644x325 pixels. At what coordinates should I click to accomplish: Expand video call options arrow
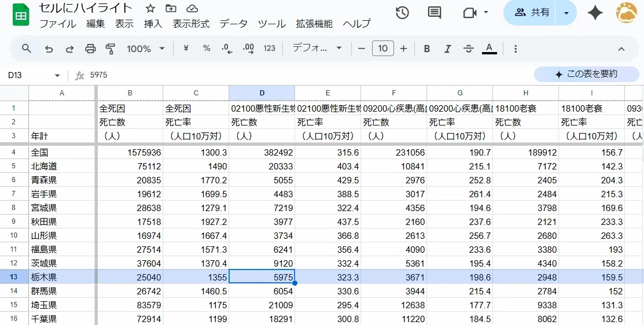[x=486, y=12]
